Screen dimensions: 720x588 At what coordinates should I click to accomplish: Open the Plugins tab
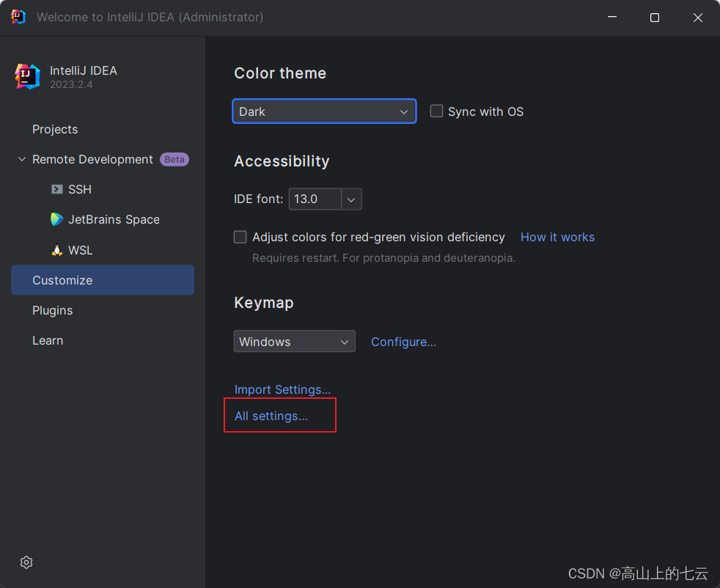click(x=52, y=311)
